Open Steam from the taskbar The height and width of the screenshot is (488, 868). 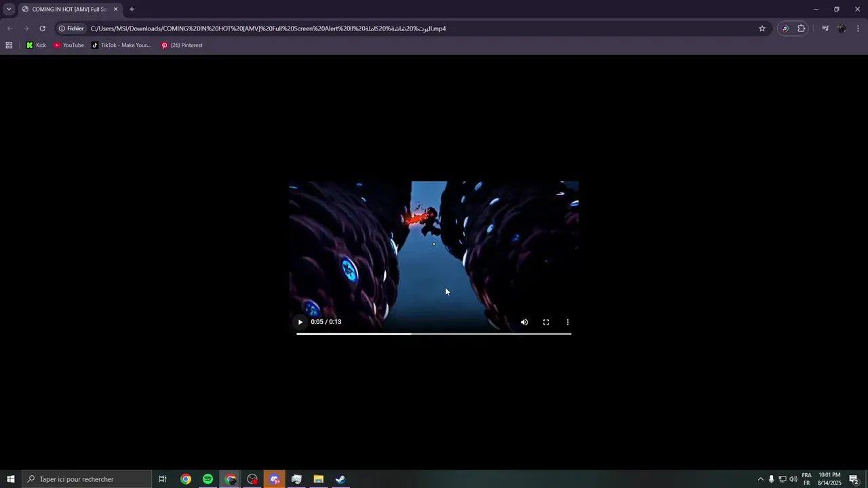(340, 479)
